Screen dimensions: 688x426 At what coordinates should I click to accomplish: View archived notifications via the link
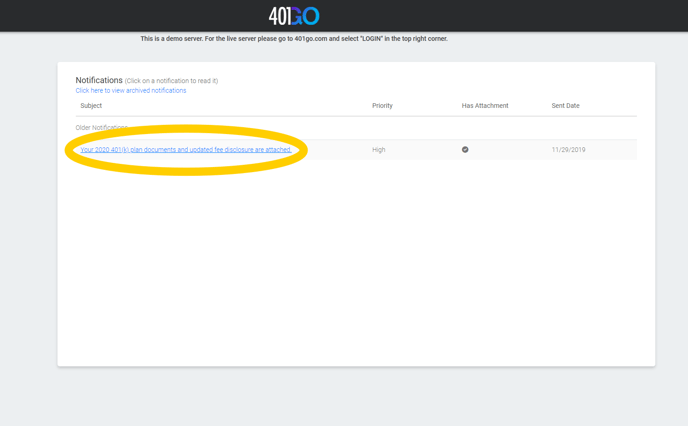pos(131,91)
